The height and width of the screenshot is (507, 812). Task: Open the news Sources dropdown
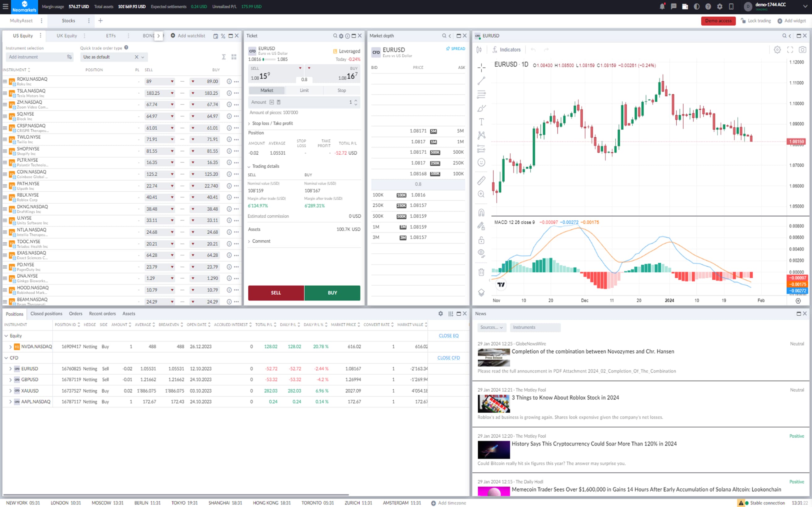[x=491, y=327]
